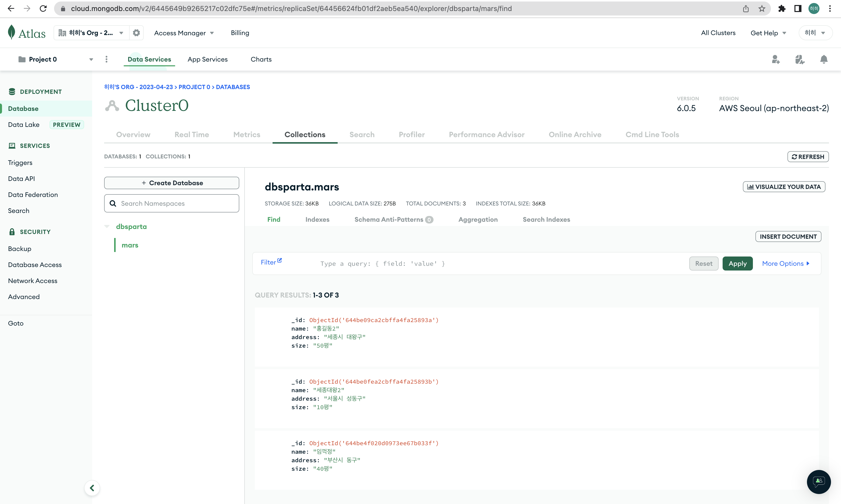The height and width of the screenshot is (504, 841).
Task: Open the cluster Overview tab
Action: 133,134
